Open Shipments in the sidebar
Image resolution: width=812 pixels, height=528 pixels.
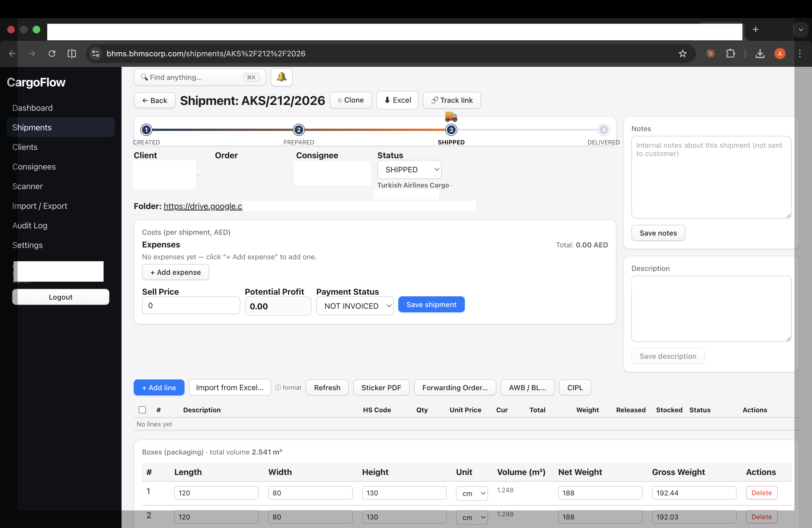(61, 127)
